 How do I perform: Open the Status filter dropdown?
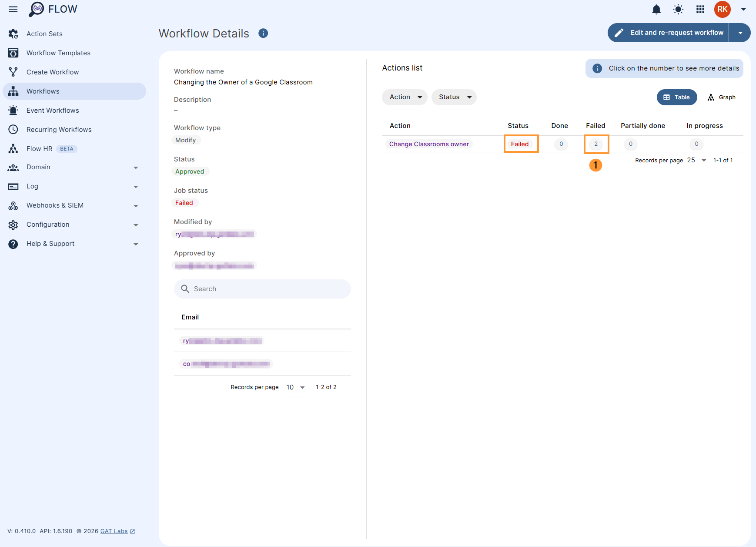pyautogui.click(x=454, y=97)
